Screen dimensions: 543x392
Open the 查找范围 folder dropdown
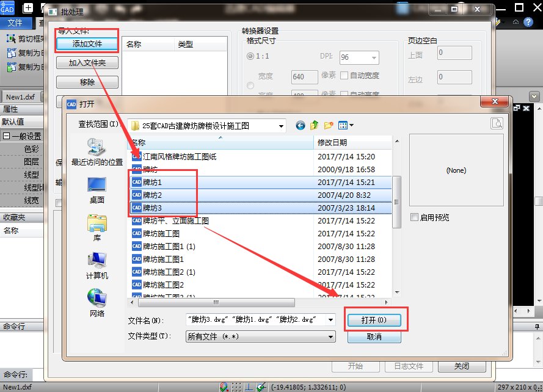click(x=280, y=125)
